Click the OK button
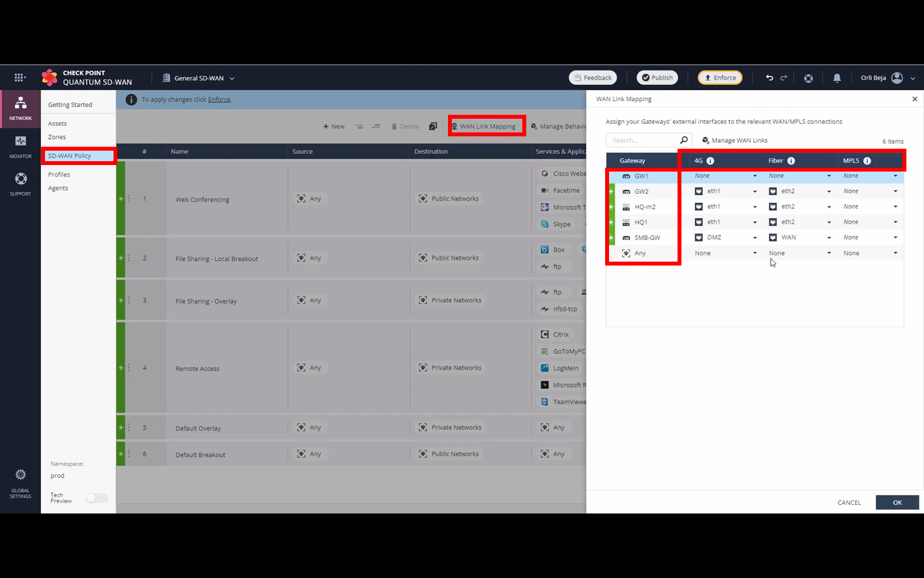The height and width of the screenshot is (578, 924). [x=897, y=502]
